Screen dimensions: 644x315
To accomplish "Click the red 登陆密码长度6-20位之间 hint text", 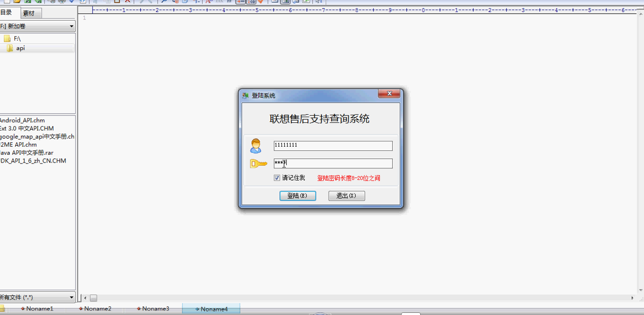I will (x=349, y=178).
